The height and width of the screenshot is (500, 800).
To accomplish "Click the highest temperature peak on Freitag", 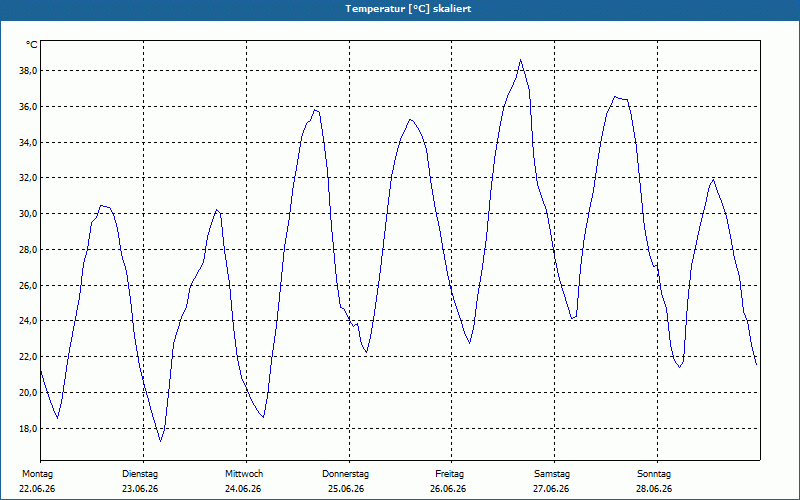I will [x=520, y=60].
